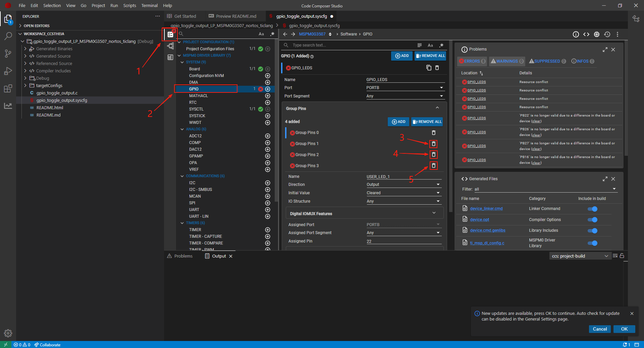Toggle include in build for device.cmd.genlibs

pyautogui.click(x=593, y=231)
